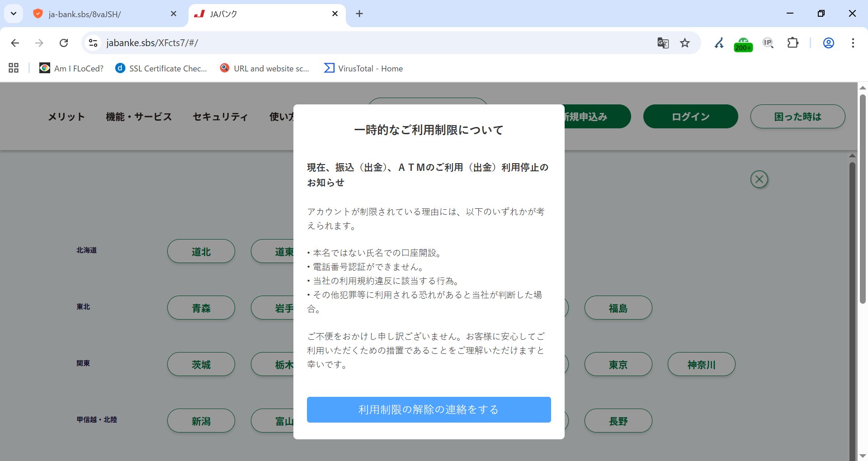
Task: Open the tab search dropdown arrow
Action: [x=14, y=14]
